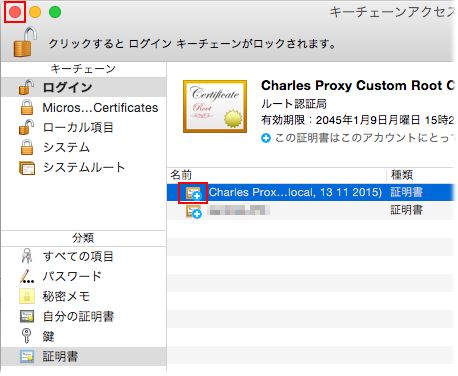
Task: Click the 鍵 key icon
Action: click(26, 336)
